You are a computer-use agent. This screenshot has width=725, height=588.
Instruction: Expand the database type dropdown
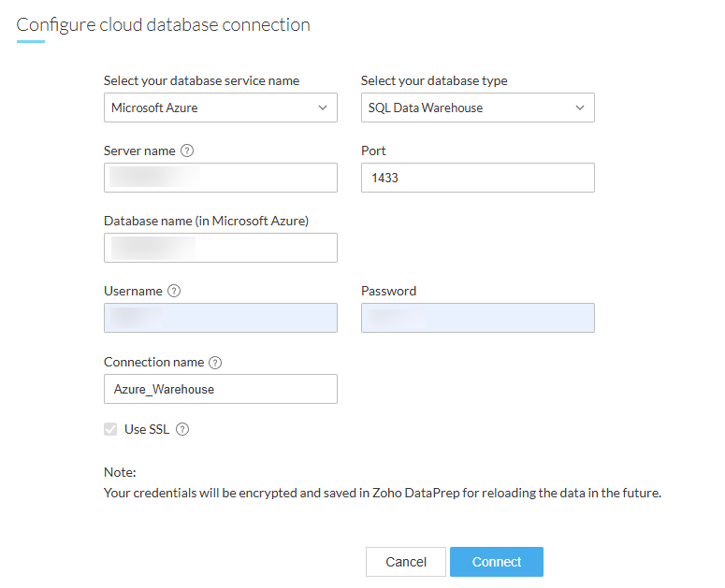[x=477, y=108]
